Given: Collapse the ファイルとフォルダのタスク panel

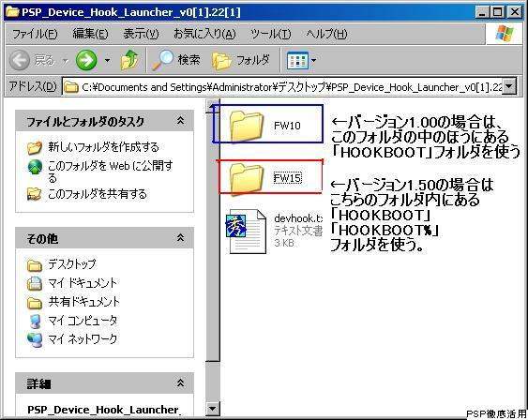Looking at the screenshot, I should click(x=180, y=121).
